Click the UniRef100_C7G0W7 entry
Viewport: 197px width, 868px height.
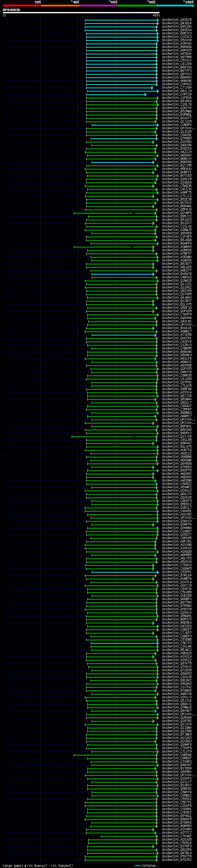(177, 836)
